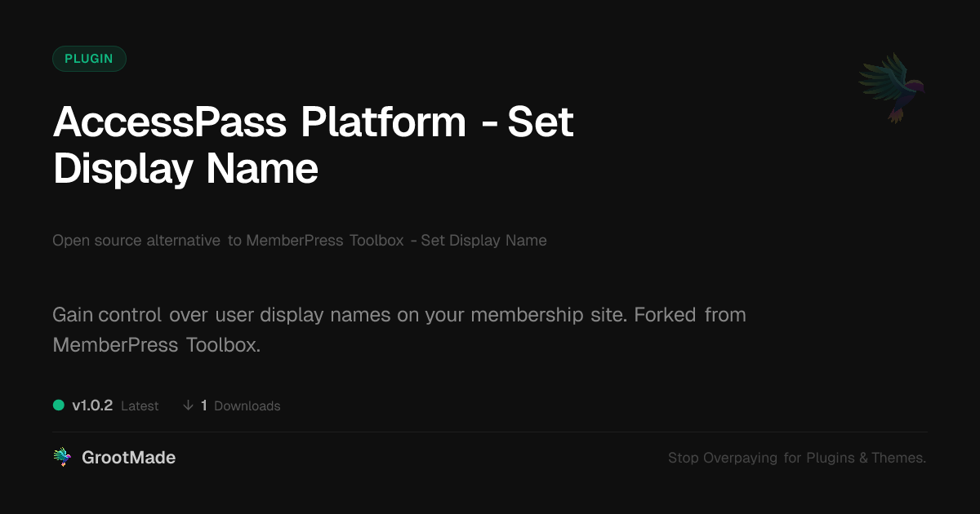Screen dimensions: 980x514
Task: Select the green PLUGIN badge
Action: tap(89, 59)
